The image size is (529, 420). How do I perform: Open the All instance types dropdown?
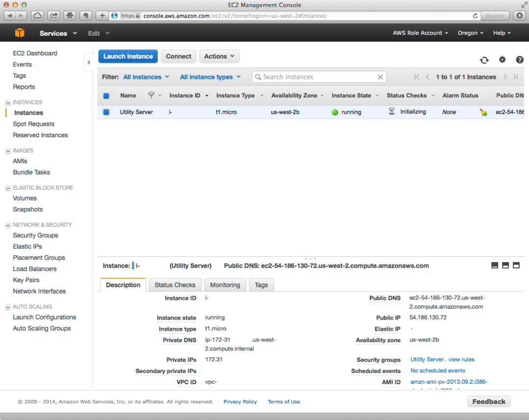click(x=210, y=77)
